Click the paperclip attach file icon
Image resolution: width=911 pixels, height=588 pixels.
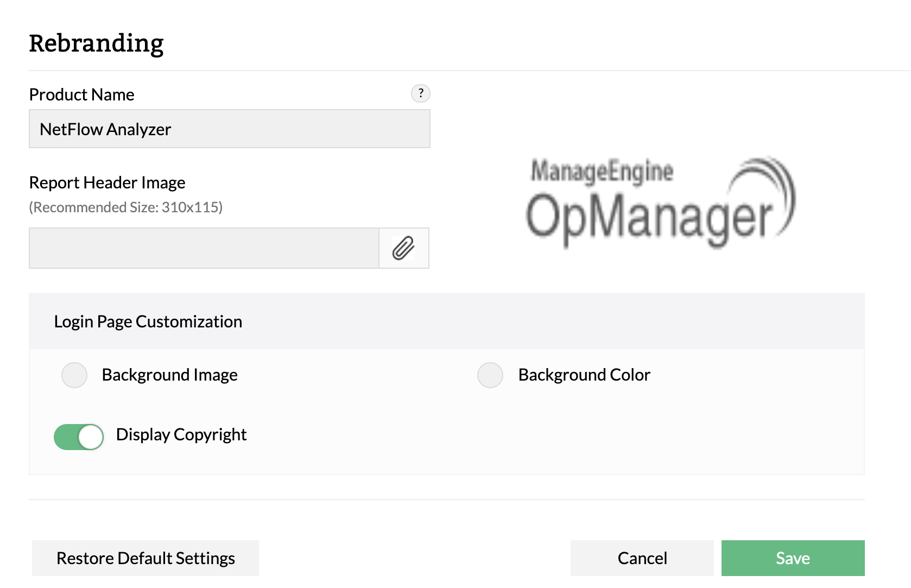pos(403,248)
